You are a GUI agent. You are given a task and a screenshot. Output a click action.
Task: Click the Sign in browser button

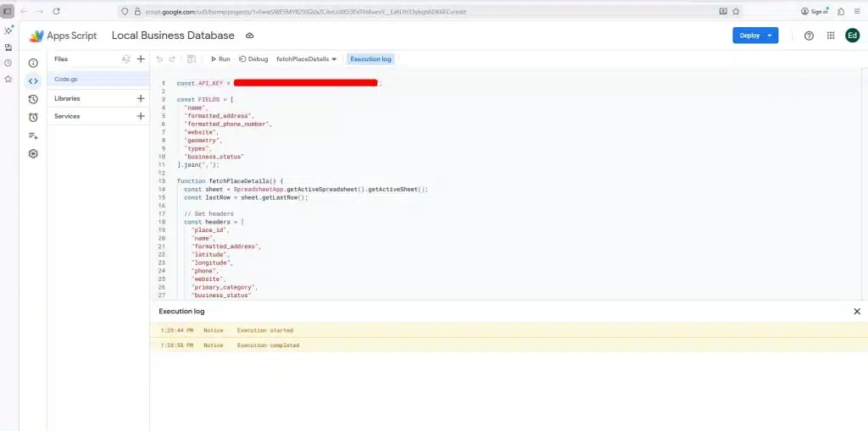tap(815, 11)
